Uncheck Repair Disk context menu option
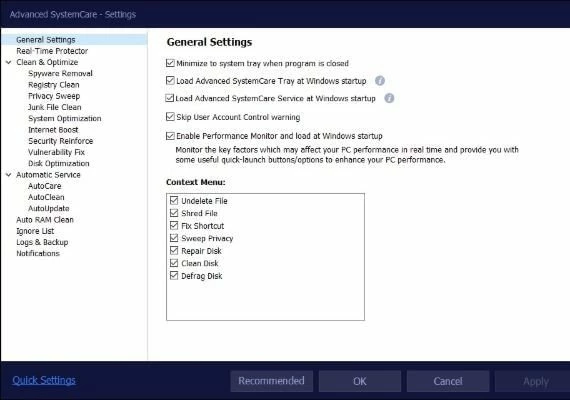Screen dimensions: 570x400 [174, 251]
